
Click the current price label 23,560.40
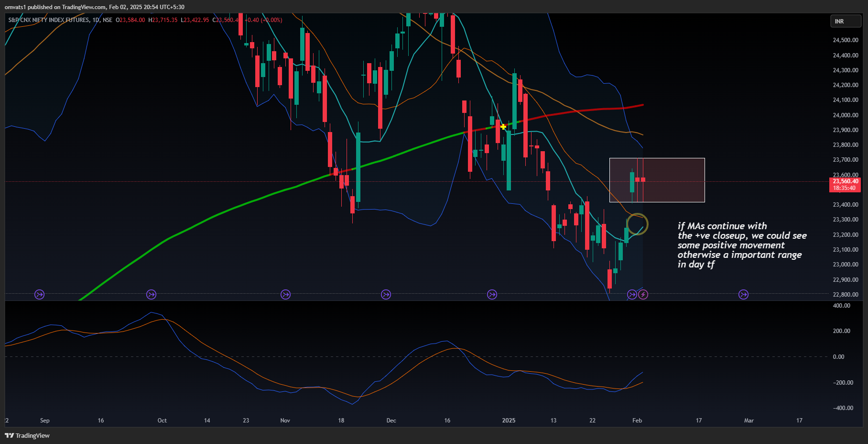point(845,181)
